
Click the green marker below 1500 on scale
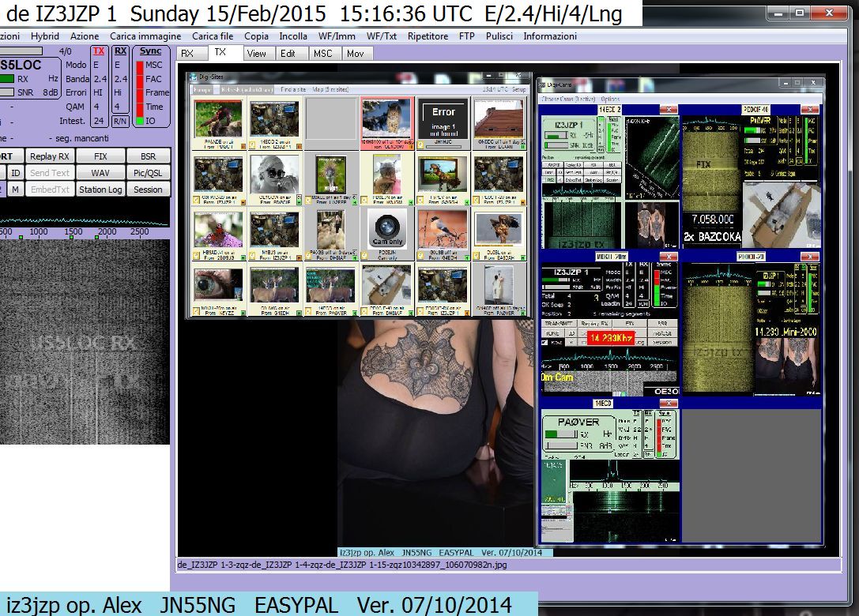[x=73, y=237]
